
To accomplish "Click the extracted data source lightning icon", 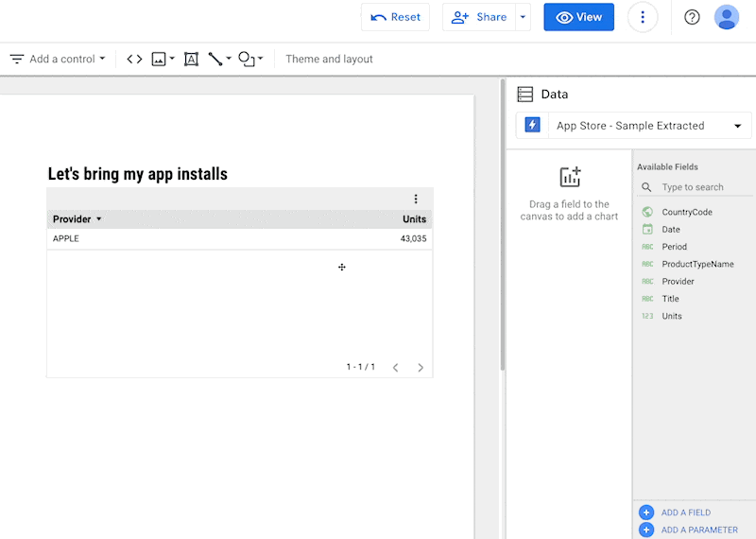I will tap(532, 126).
